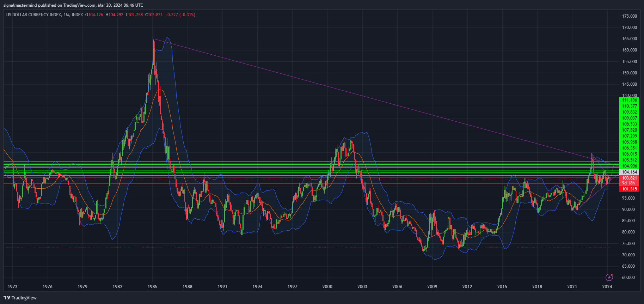Click the green 109.037 price label

[x=629, y=118]
